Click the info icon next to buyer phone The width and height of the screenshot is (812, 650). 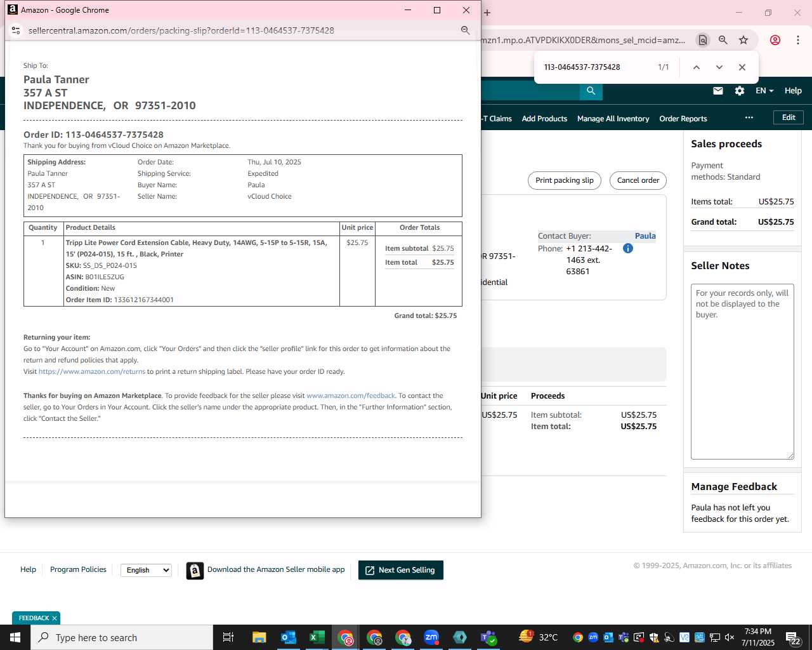628,248
